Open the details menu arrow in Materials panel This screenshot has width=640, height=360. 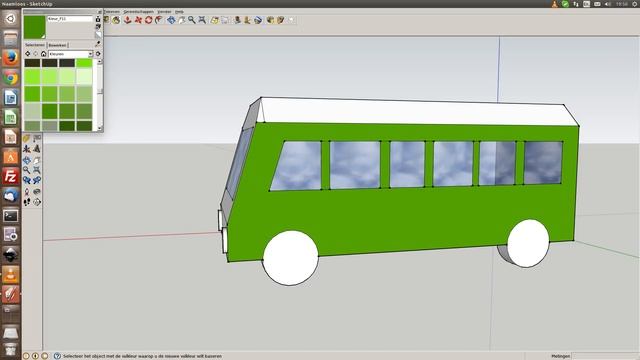click(x=98, y=54)
